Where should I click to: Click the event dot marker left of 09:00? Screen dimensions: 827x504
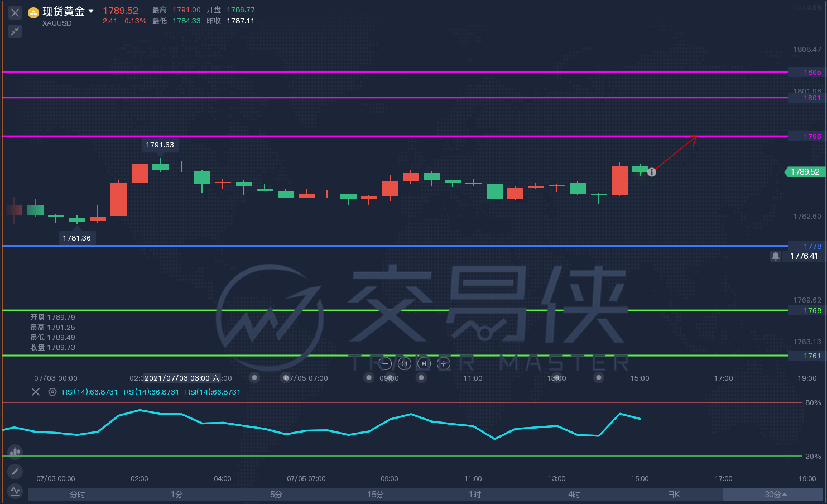pos(368,378)
